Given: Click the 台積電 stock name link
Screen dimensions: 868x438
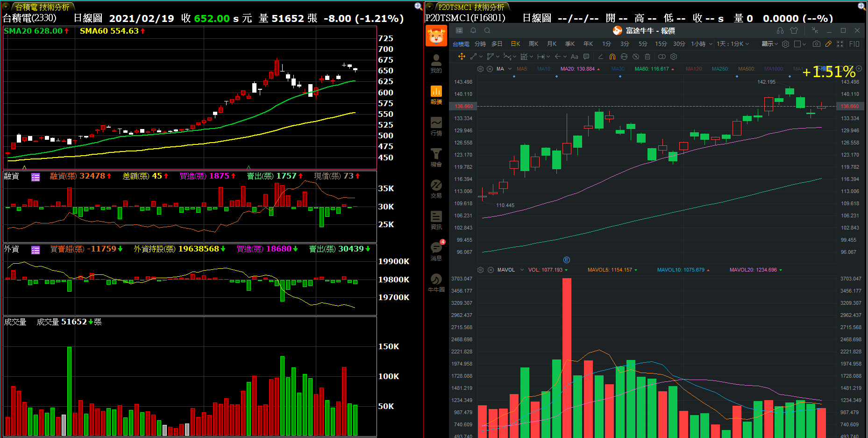Looking at the screenshot, I should pos(461,44).
